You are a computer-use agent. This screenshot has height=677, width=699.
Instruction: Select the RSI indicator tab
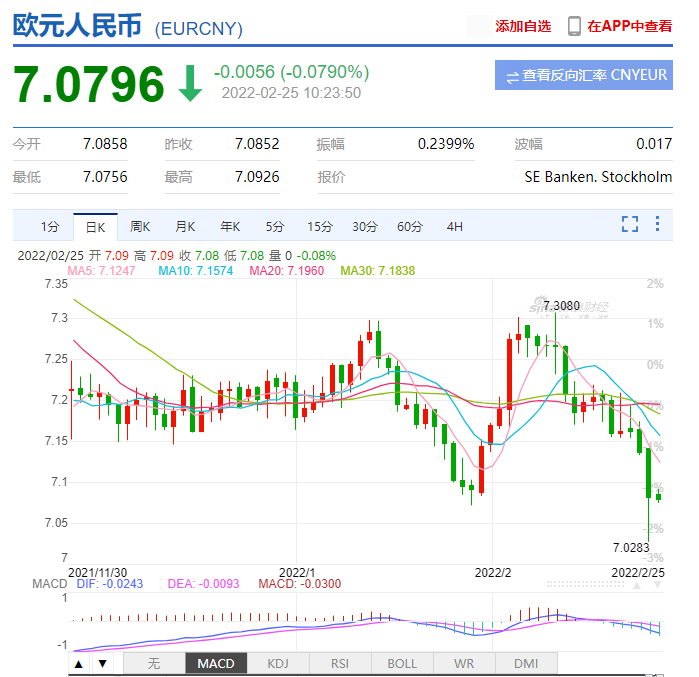pos(340,664)
